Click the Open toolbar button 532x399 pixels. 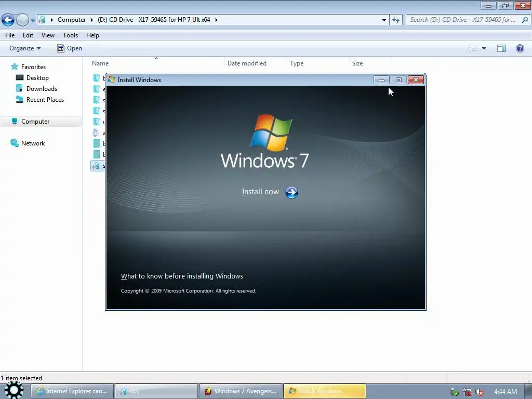[x=70, y=48]
